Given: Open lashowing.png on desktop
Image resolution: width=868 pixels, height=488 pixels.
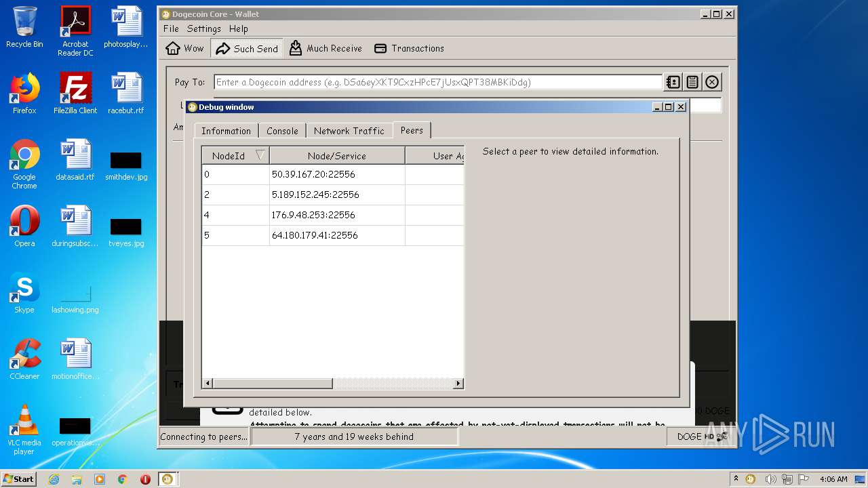Looking at the screenshot, I should point(75,299).
